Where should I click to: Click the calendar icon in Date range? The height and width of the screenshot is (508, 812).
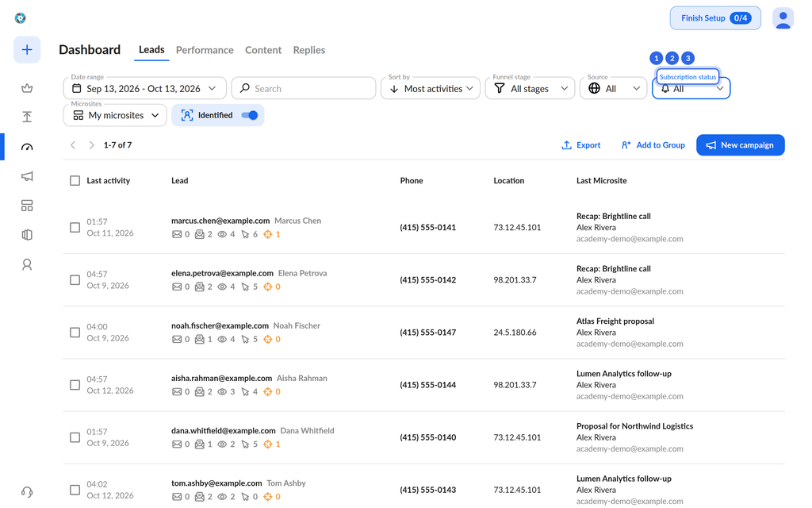(x=77, y=88)
